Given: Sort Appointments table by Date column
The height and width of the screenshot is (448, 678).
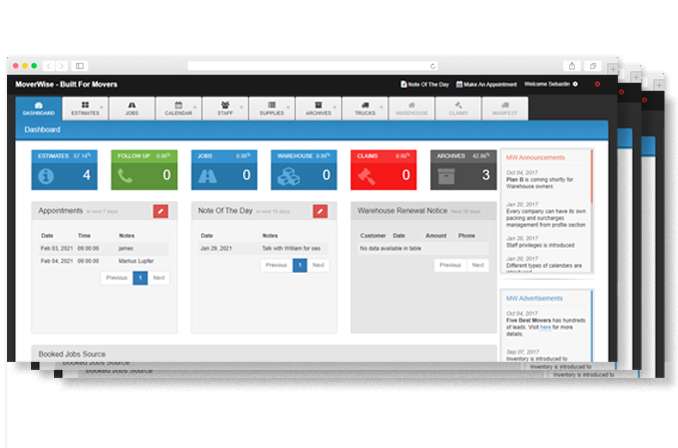Looking at the screenshot, I should tap(47, 236).
